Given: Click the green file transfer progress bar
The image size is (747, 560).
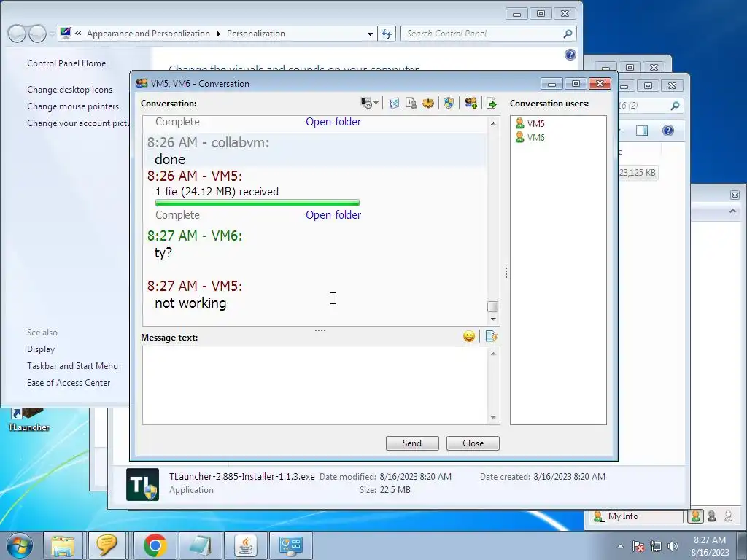Looking at the screenshot, I should click(258, 203).
